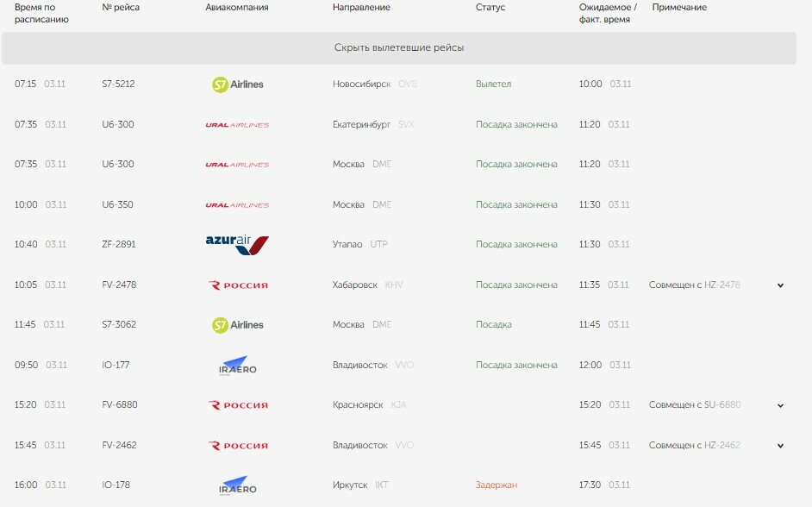Click Россия logo on Красноярск flight

click(238, 405)
